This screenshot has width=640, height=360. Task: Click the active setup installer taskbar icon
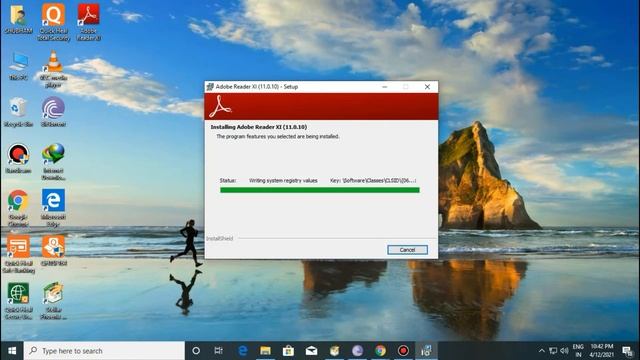[x=426, y=351]
